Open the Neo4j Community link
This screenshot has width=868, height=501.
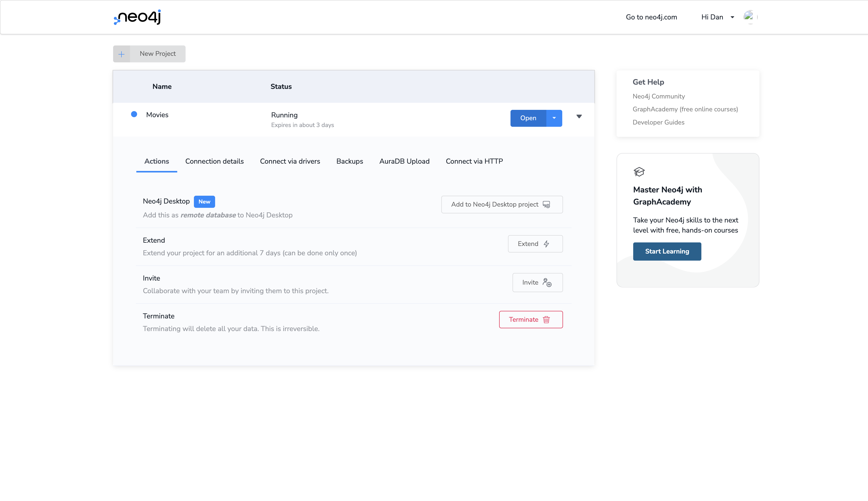[x=658, y=96]
